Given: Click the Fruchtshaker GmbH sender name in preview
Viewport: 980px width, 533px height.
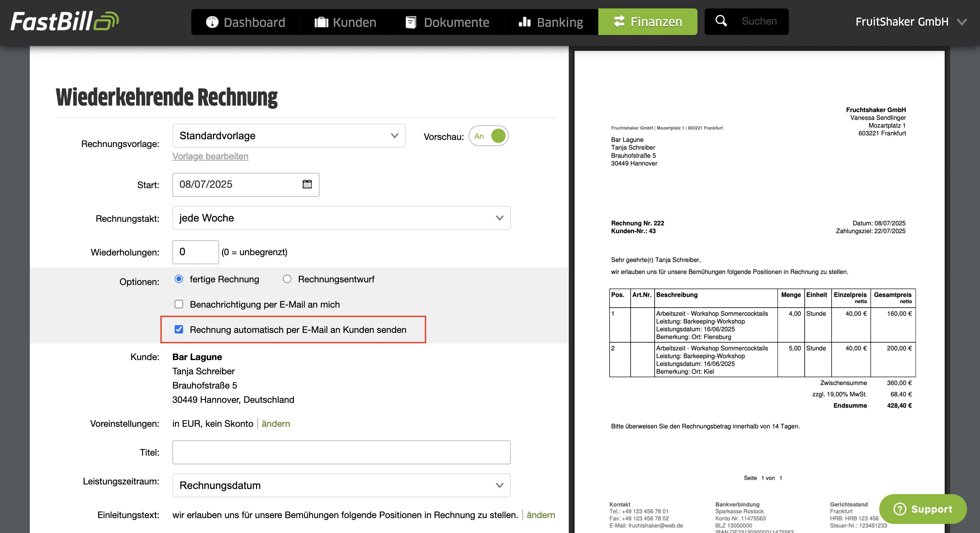Looking at the screenshot, I should coord(876,110).
